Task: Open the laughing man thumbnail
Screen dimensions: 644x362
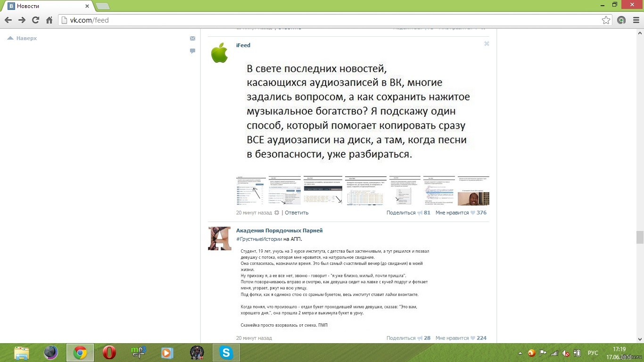Action: [x=473, y=191]
